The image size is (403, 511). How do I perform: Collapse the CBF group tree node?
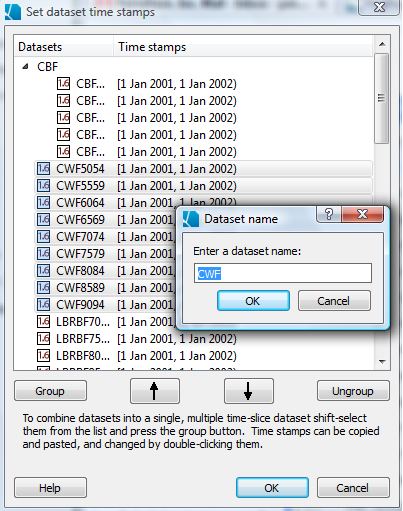point(25,67)
